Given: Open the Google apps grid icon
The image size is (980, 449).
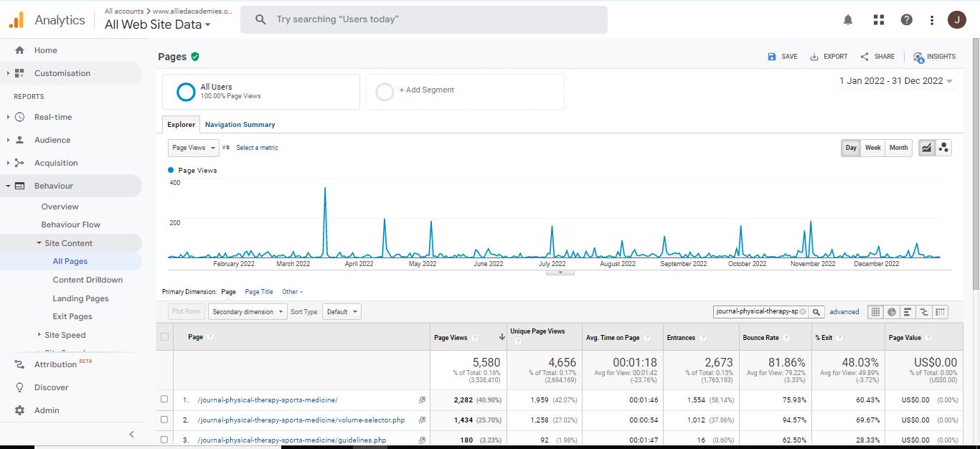Looking at the screenshot, I should 878,20.
